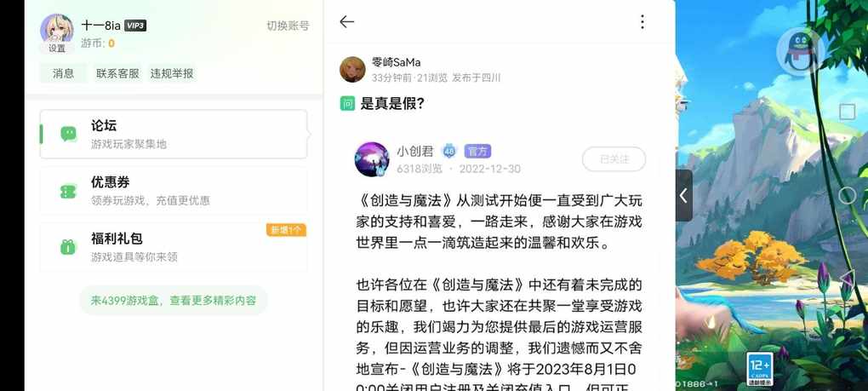
Task: Click 切换账号 to switch account
Action: click(288, 26)
